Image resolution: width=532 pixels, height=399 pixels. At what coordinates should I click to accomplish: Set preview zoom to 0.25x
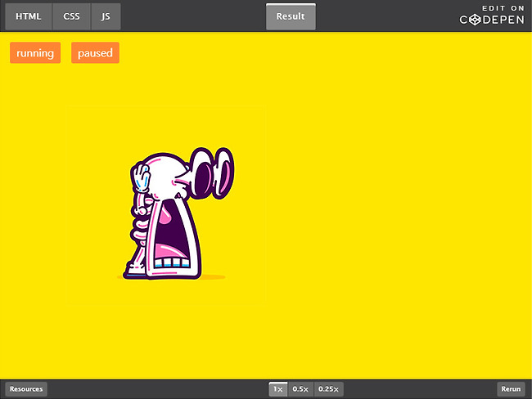pyautogui.click(x=329, y=389)
